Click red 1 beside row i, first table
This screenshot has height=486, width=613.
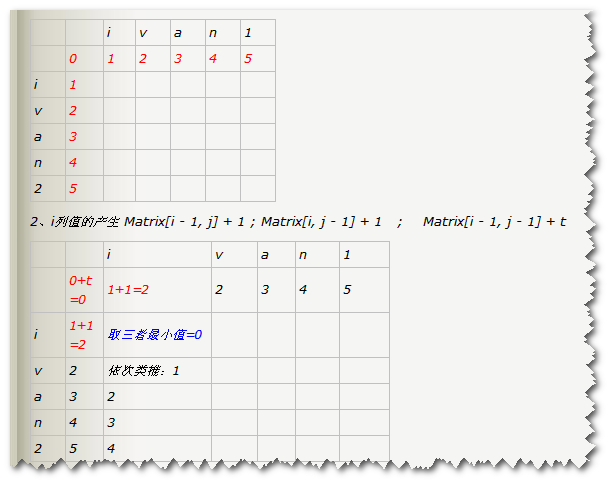tap(73, 84)
